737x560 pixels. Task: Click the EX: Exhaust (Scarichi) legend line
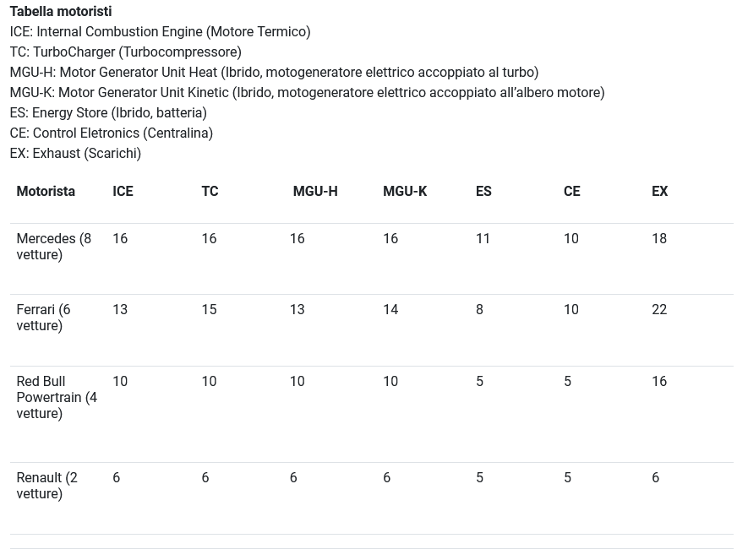coord(75,154)
